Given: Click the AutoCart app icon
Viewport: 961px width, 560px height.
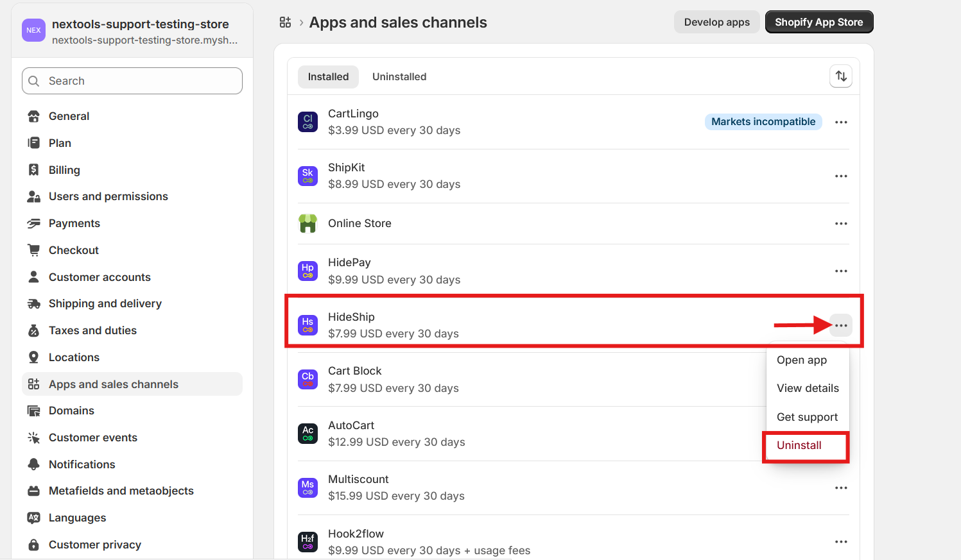Looking at the screenshot, I should [x=308, y=434].
